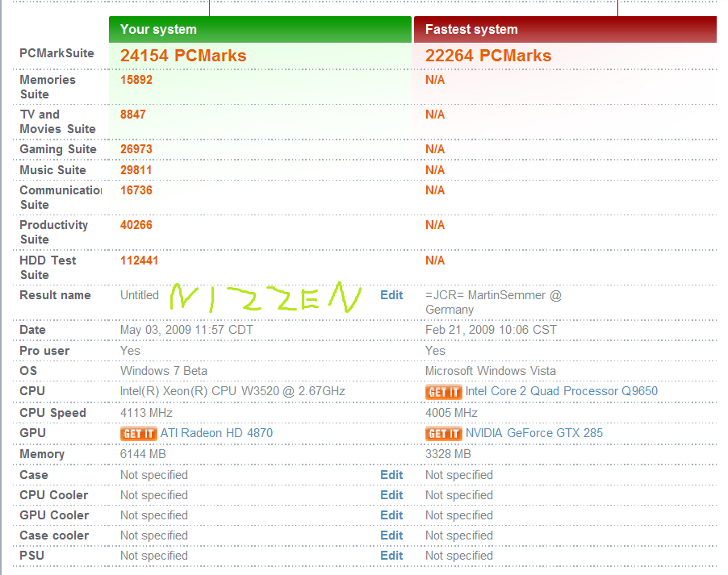Click the Xeon W3520 @ 2.67GHz CPU value
The height and width of the screenshot is (575, 728).
click(232, 391)
